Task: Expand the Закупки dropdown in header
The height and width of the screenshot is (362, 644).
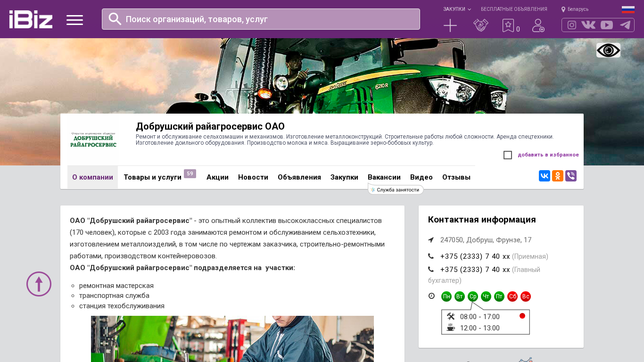Action: point(457,9)
